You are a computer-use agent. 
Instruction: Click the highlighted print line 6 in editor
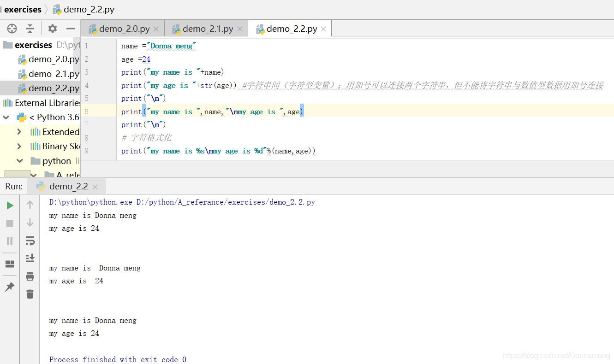(212, 112)
